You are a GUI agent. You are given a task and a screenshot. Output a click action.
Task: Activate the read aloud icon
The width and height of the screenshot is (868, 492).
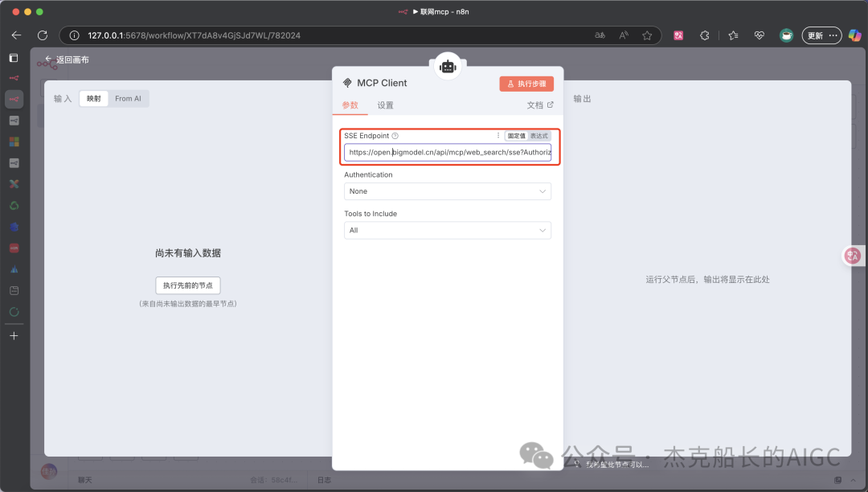click(x=624, y=35)
